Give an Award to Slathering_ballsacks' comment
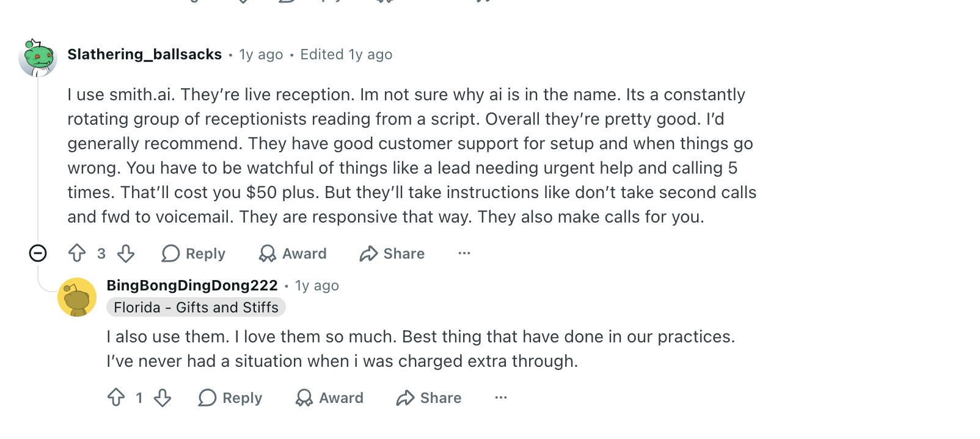The height and width of the screenshot is (439, 980). (293, 253)
